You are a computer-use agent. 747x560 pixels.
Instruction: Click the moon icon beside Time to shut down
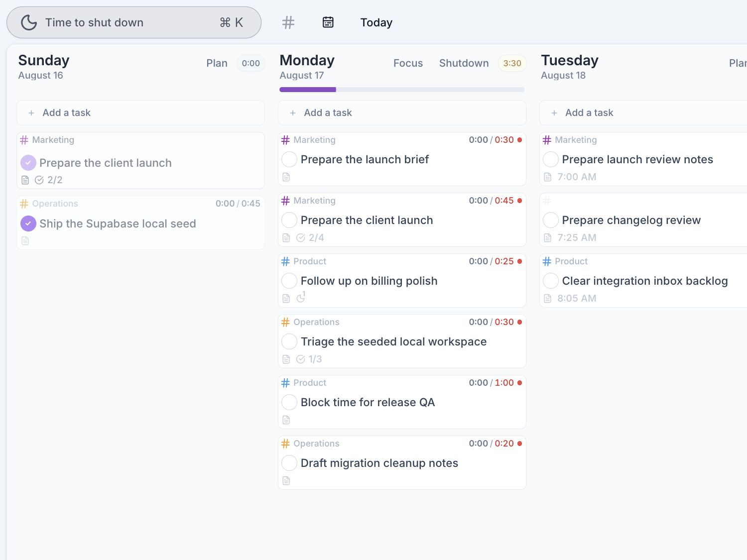(x=29, y=22)
